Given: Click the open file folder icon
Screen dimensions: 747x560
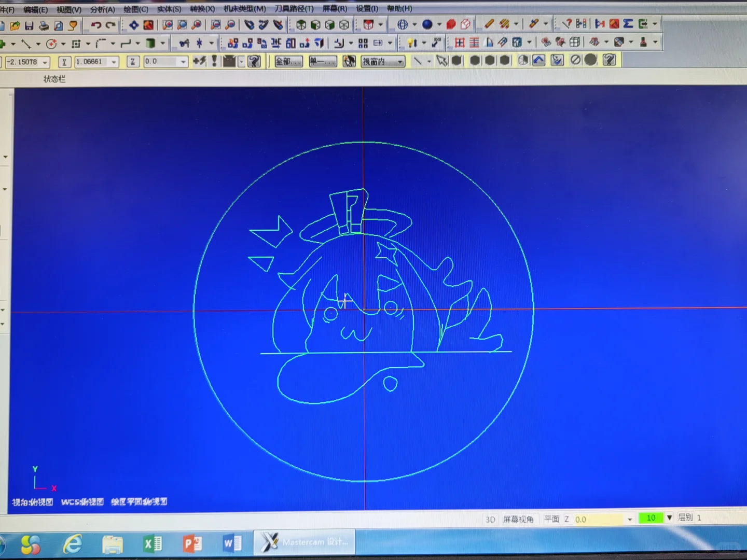Looking at the screenshot, I should 15,25.
